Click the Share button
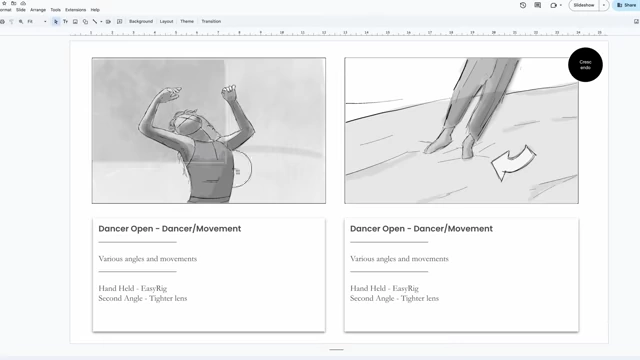The height and width of the screenshot is (360, 640). point(626,5)
